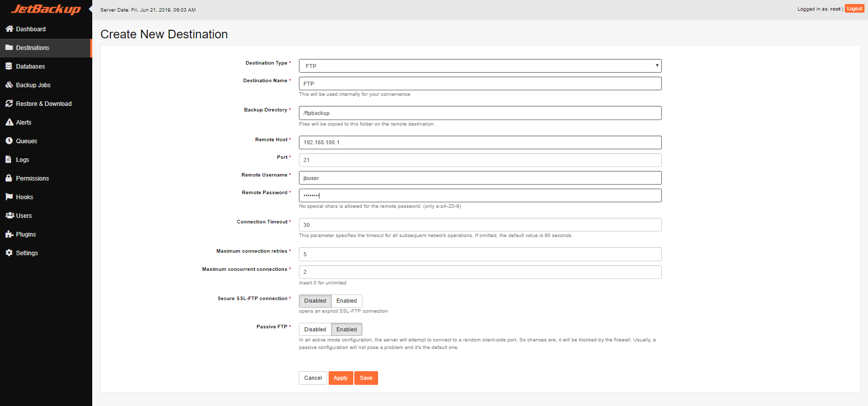Click the Backup Jobs cubes icon
The width and height of the screenshot is (868, 406).
point(9,85)
